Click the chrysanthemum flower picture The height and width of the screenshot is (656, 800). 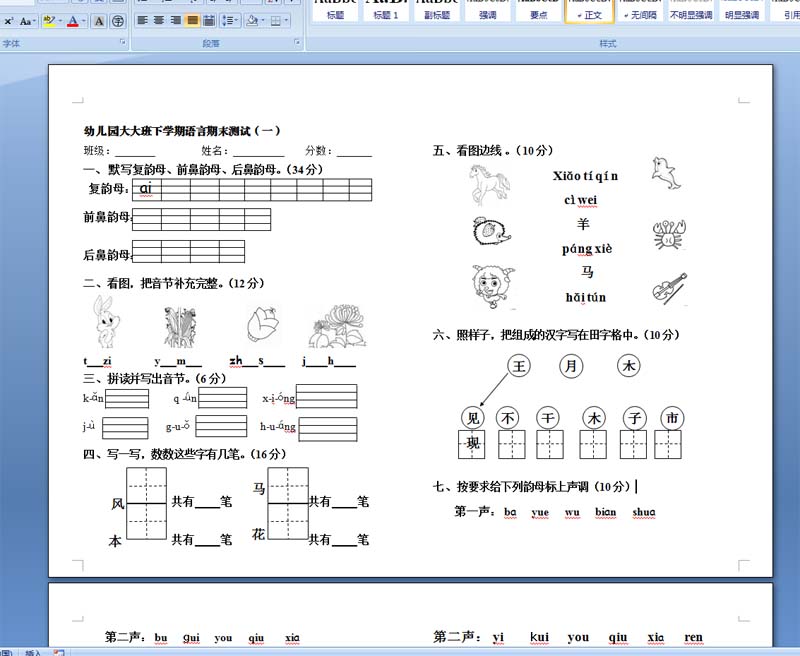[x=338, y=326]
